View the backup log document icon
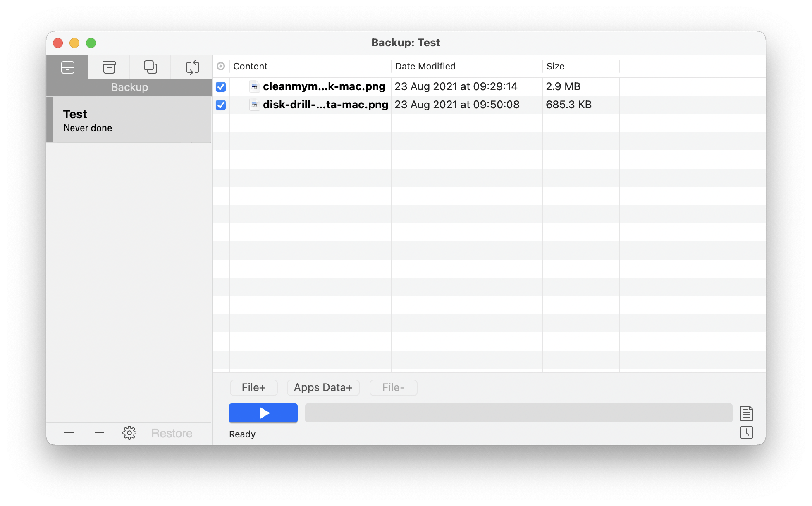The image size is (812, 506). 747,413
